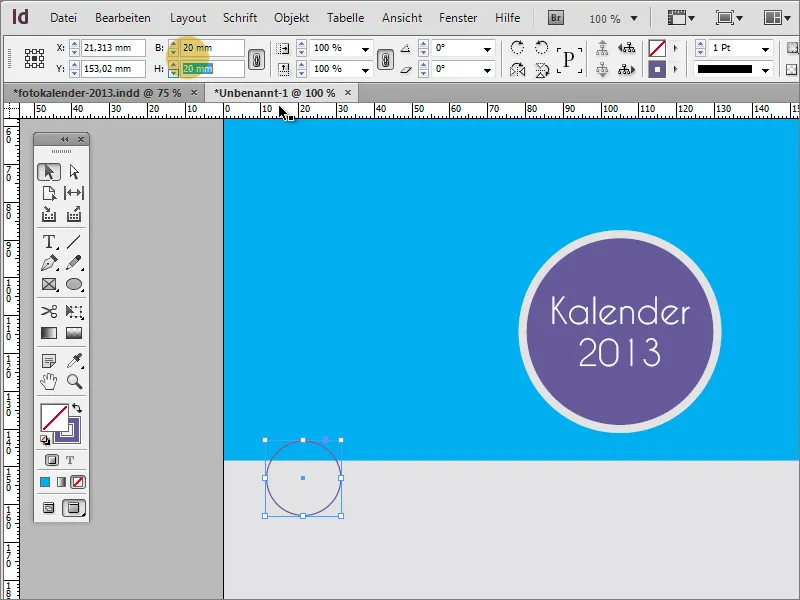800x600 pixels.
Task: Click the Apply Color blue swatch in toolbox
Action: (x=45, y=482)
